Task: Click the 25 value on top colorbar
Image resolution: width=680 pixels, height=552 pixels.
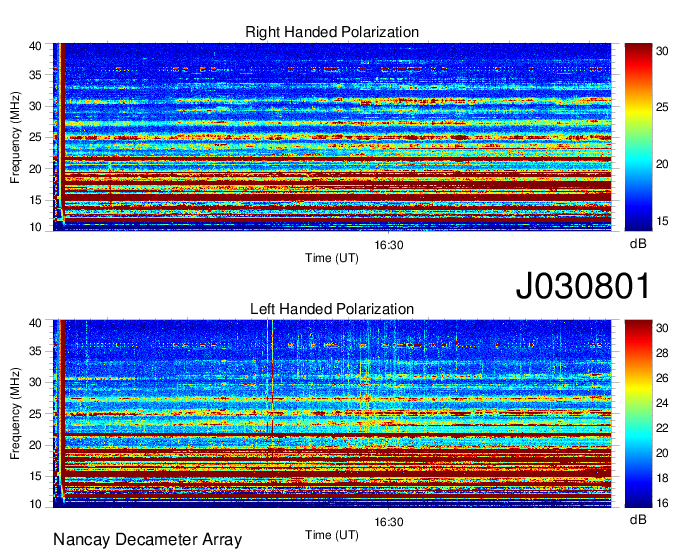Action: click(x=662, y=107)
